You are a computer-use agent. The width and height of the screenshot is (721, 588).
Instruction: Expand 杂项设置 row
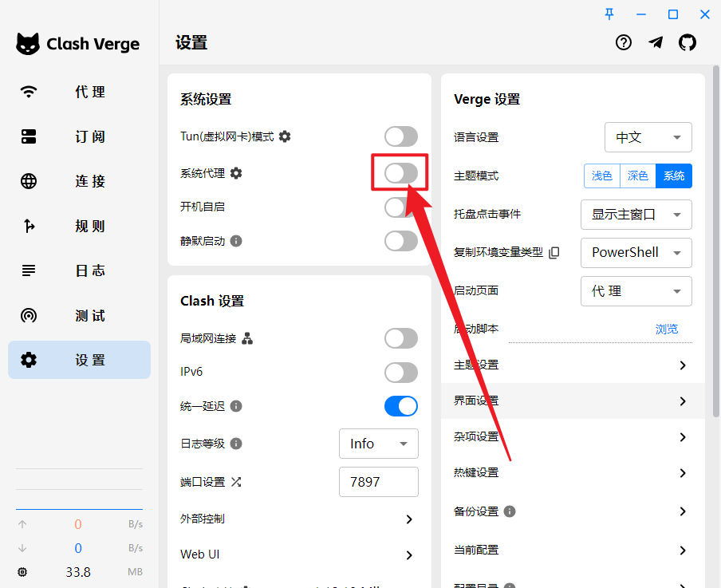click(573, 437)
